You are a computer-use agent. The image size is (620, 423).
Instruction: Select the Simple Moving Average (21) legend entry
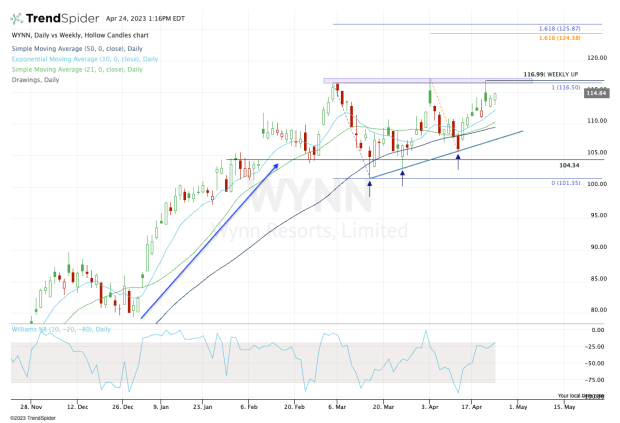(77, 69)
